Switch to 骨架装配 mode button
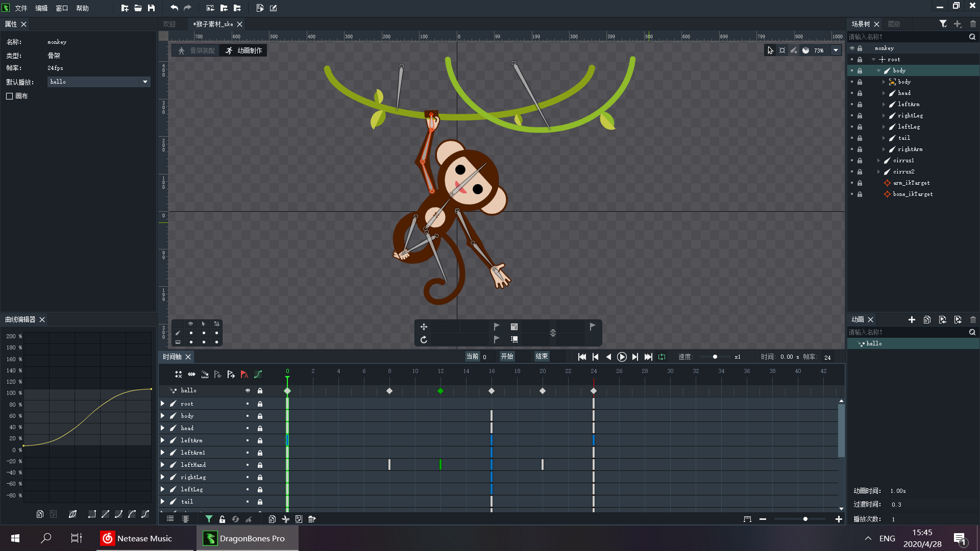Image resolution: width=980 pixels, height=551 pixels. [x=197, y=51]
